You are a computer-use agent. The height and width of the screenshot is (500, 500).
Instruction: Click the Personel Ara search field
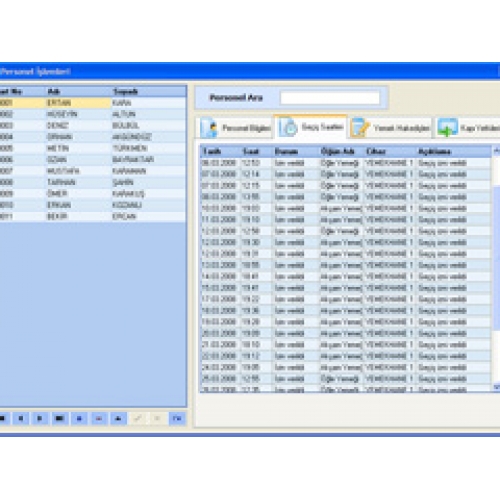click(x=330, y=98)
